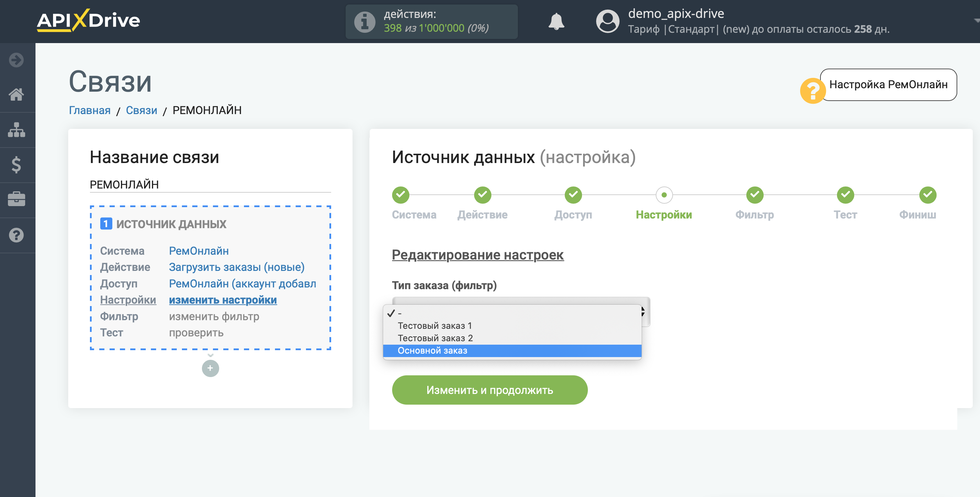Select Тестовый заказ 2 option
The image size is (980, 497).
click(512, 338)
